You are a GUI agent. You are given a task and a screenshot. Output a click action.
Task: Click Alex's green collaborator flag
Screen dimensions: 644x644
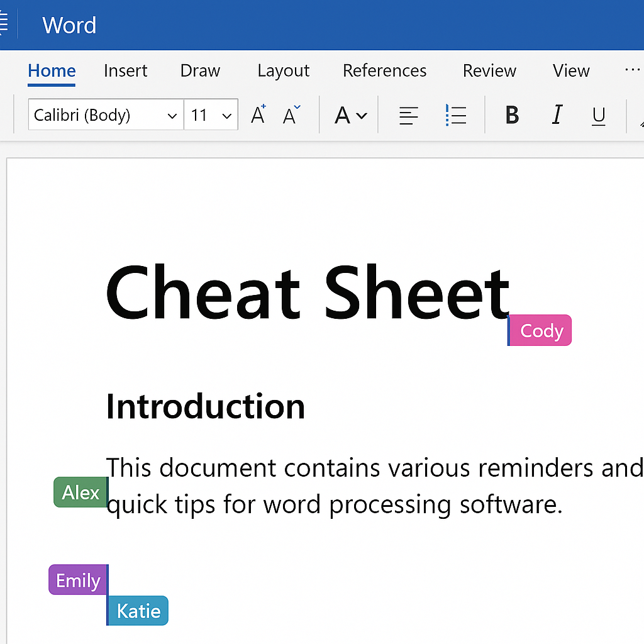tap(81, 492)
